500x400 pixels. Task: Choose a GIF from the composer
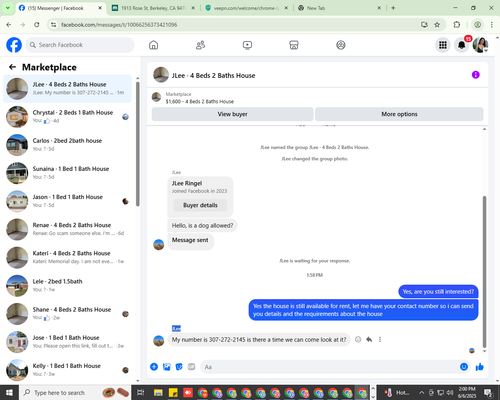click(x=191, y=367)
